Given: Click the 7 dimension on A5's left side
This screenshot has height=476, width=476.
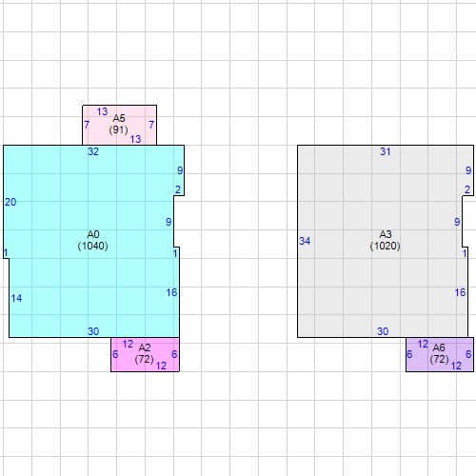Looking at the screenshot, I should (x=87, y=125).
